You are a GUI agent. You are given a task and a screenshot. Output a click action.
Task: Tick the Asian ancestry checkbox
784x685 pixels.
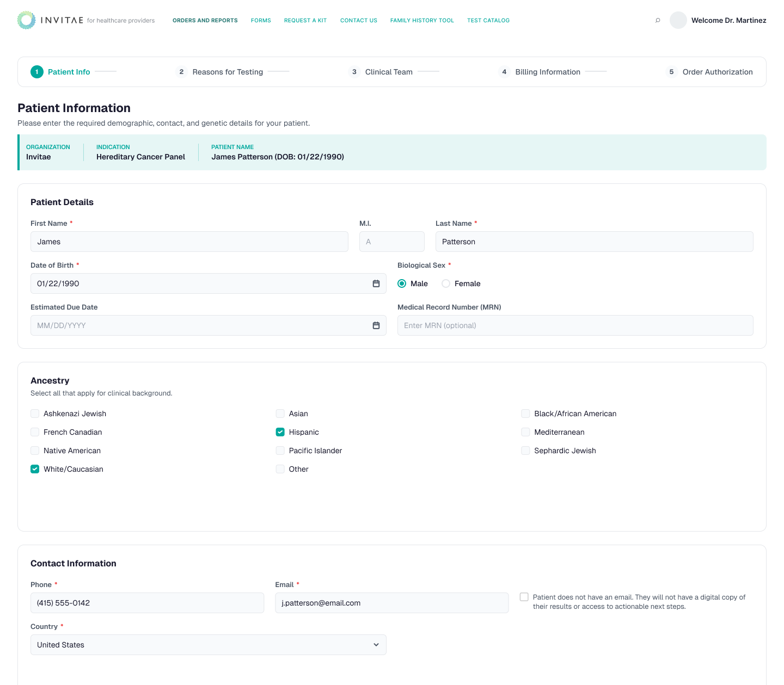[280, 414]
